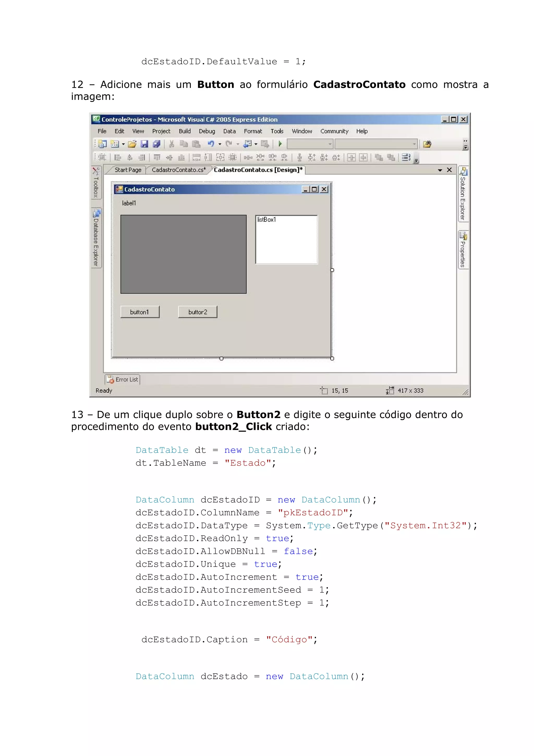Image resolution: width=534 pixels, height=756 pixels.
Task: Open the File menu
Action: 102,131
